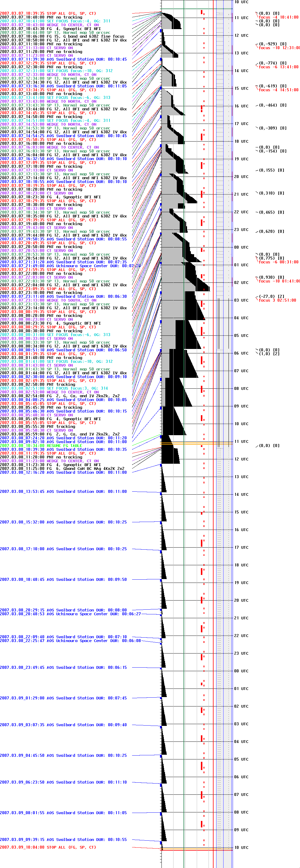300x868 pixels.
Task: Select the Svalbard pass at 2007.03.09_03:07:35
Action: 63,725
